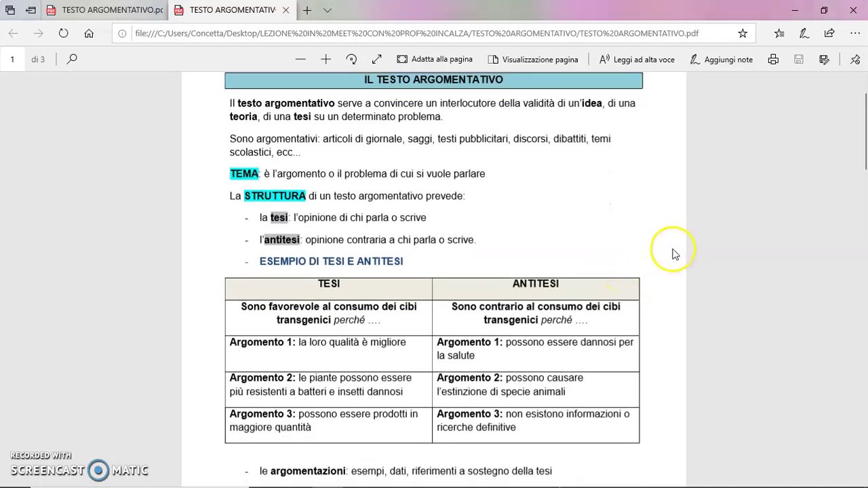Switch to first TESTO ARGOMENTATIVO.pdf tab
The height and width of the screenshot is (488, 868).
[106, 10]
